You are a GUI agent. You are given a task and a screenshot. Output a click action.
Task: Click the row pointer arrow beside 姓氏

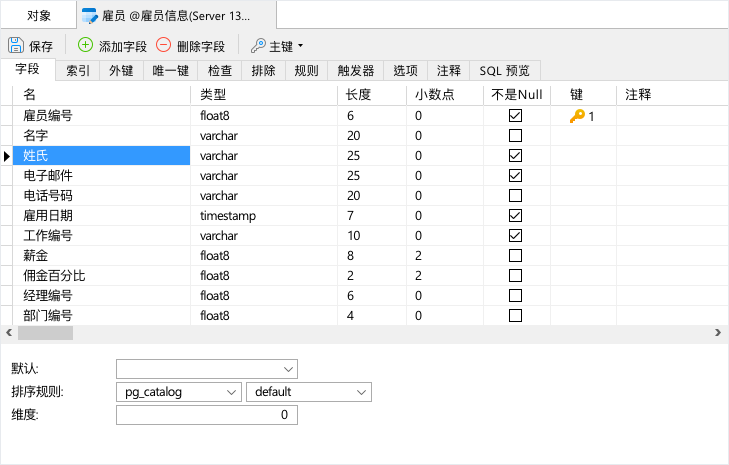pos(7,156)
